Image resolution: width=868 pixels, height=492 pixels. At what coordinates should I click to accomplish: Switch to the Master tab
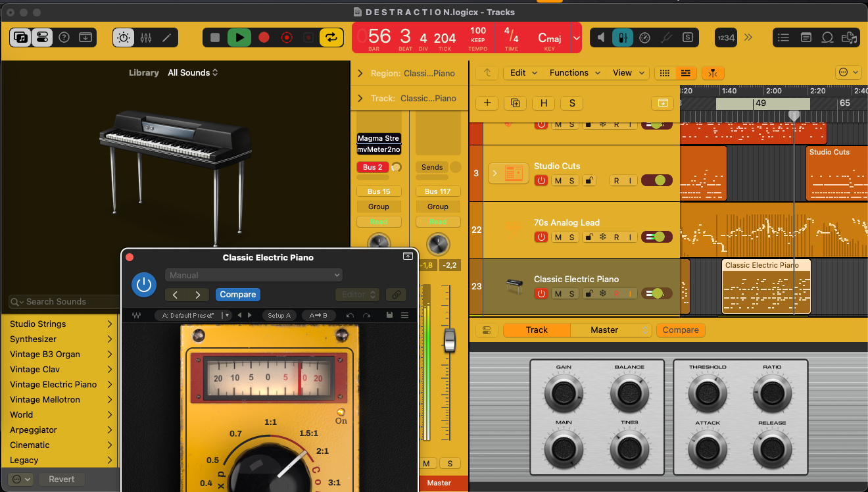(x=604, y=330)
